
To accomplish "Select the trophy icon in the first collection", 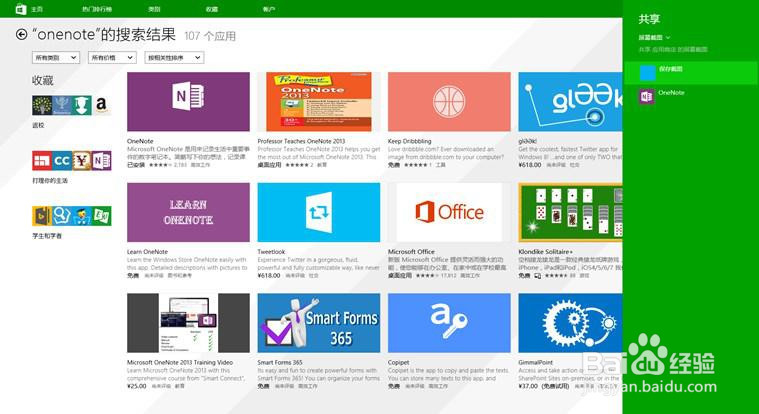I will point(62,105).
